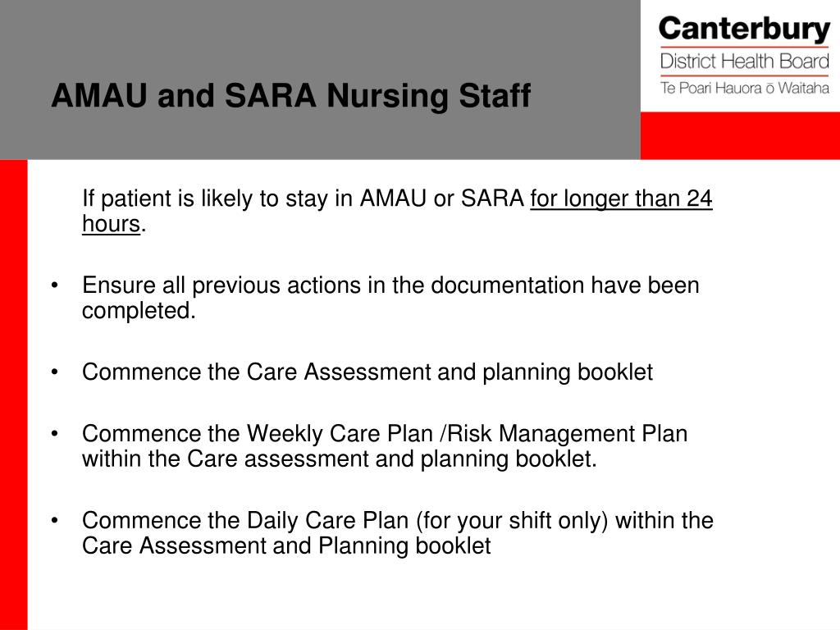Click the red block beneath the logo
This screenshot has height=630, width=840.
pyautogui.click(x=740, y=135)
